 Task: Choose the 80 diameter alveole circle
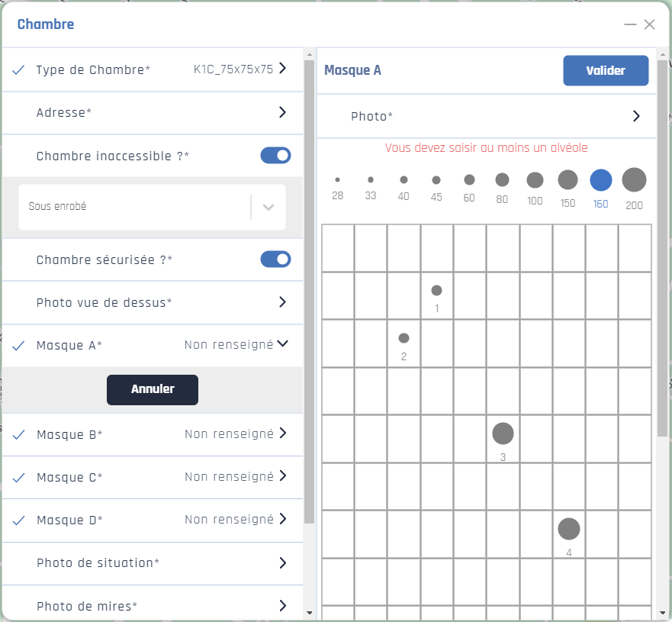502,180
